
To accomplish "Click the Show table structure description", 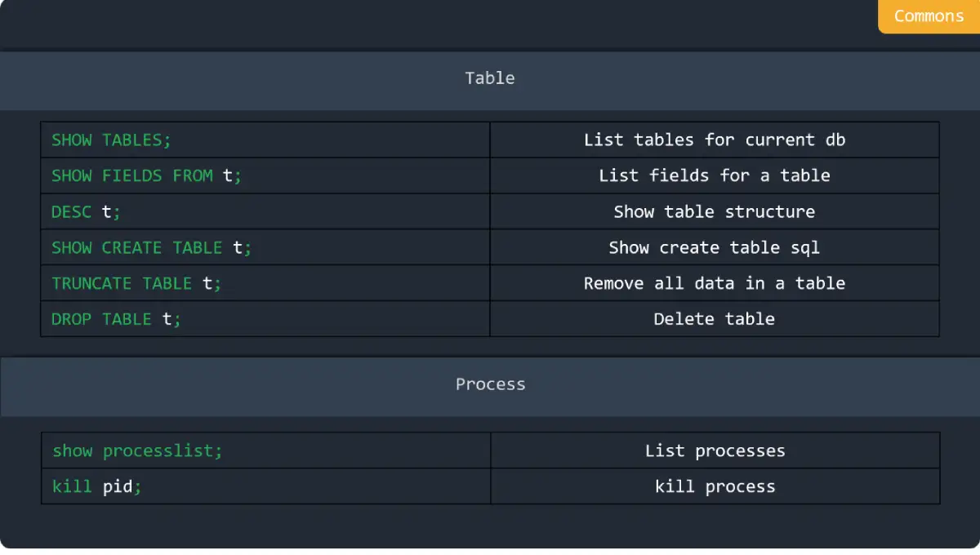I will click(x=714, y=211).
